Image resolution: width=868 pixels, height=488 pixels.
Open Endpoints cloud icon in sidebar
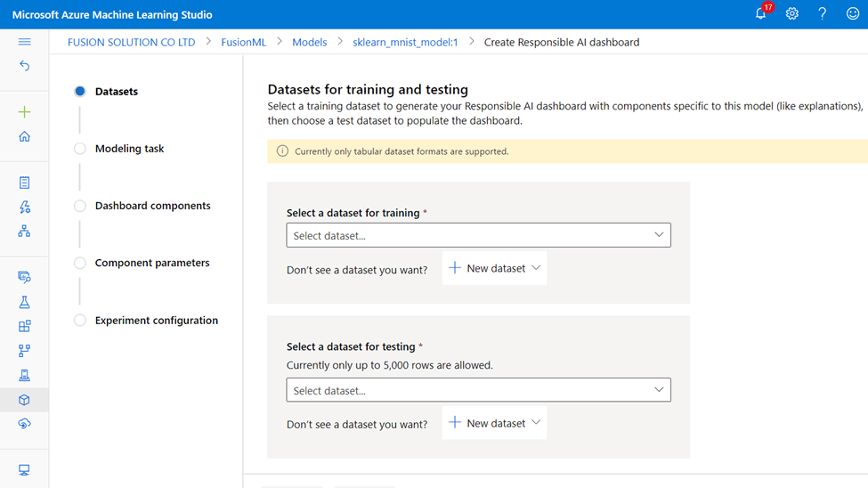pyautogui.click(x=24, y=424)
